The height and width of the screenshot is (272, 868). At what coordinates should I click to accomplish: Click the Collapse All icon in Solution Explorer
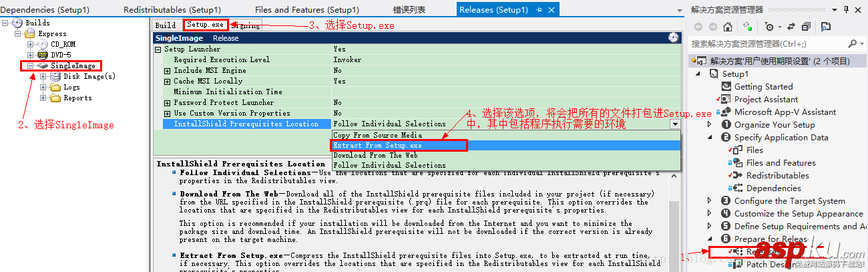[x=807, y=27]
